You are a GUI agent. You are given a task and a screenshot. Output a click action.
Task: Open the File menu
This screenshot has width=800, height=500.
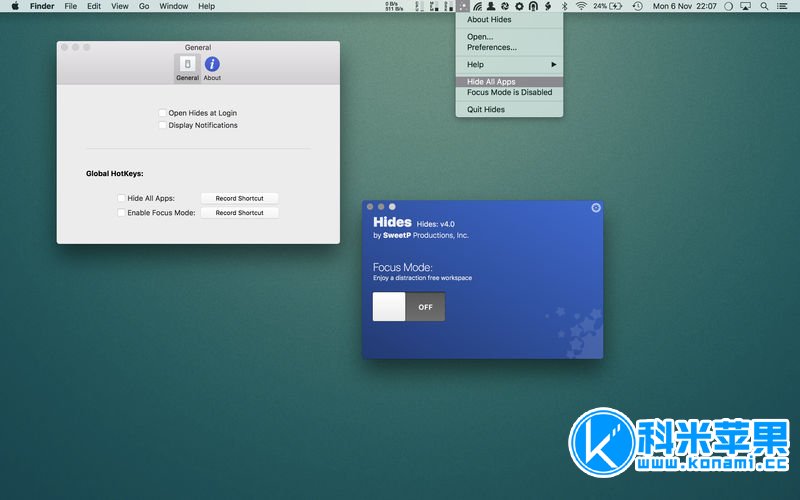(x=70, y=6)
